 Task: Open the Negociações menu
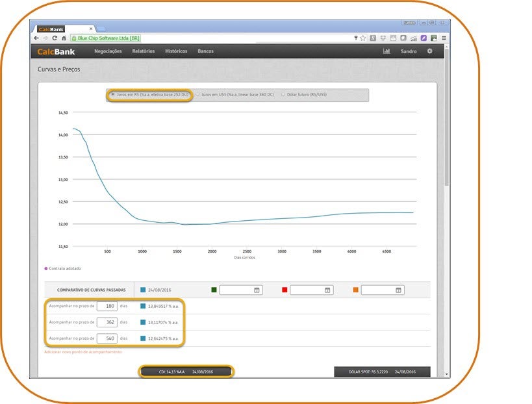[x=108, y=51]
